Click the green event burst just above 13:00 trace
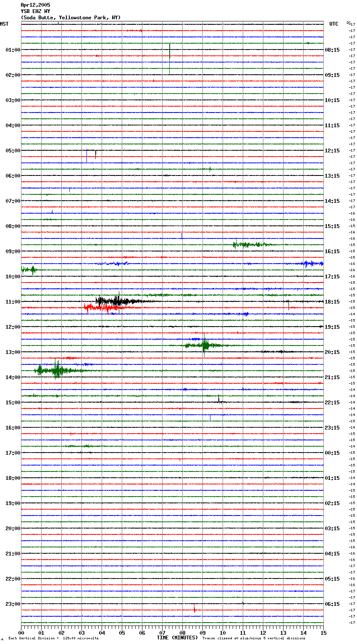 [205, 345]
